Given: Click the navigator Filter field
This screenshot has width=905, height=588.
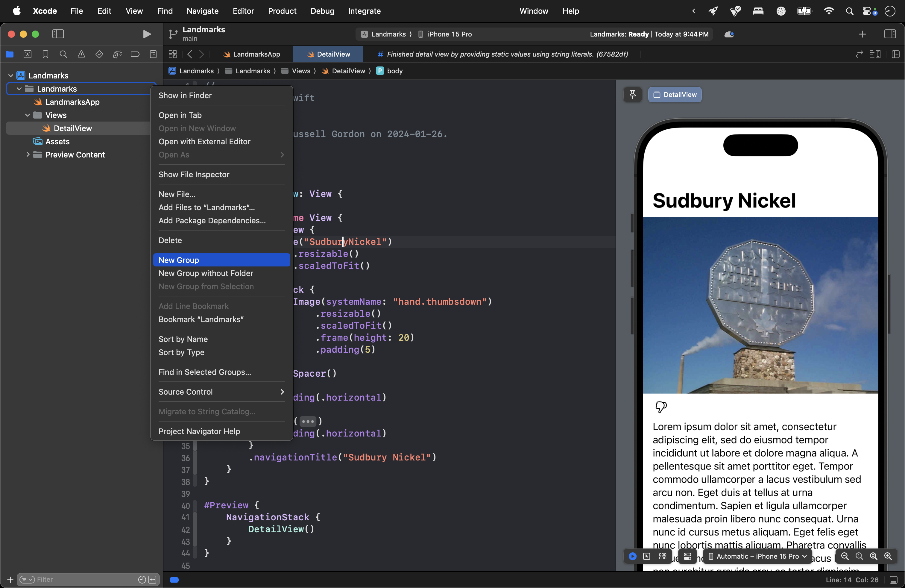Looking at the screenshot, I should point(84,579).
